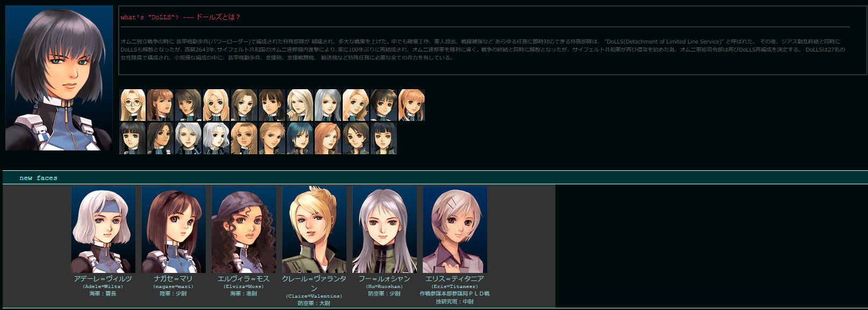868x310 pixels.
Task: Open Nagase Mari's portrait image
Action: pos(173,229)
